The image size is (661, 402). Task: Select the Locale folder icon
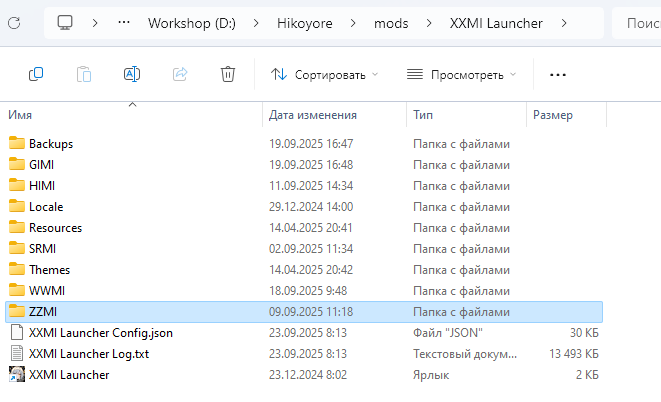[17, 206]
